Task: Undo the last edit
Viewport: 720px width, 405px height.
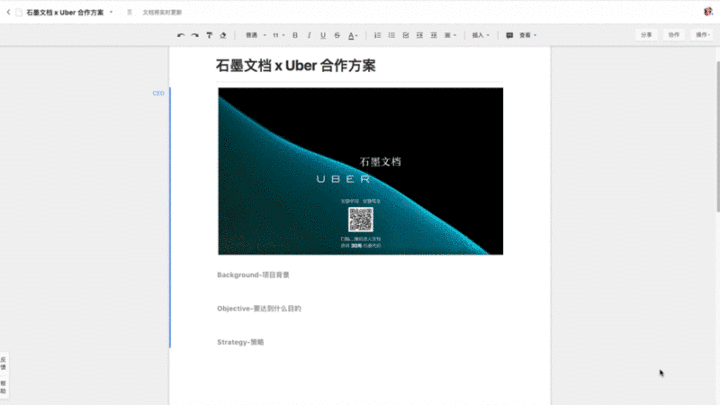Action: coord(181,35)
